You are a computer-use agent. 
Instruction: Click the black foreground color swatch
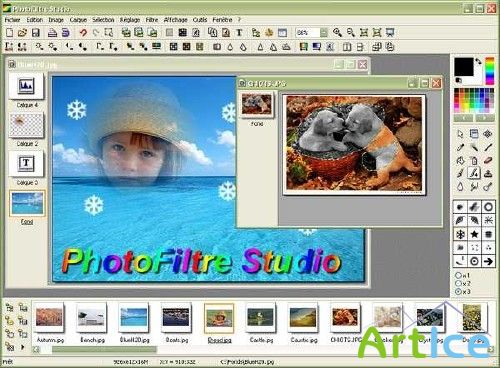tap(464, 67)
